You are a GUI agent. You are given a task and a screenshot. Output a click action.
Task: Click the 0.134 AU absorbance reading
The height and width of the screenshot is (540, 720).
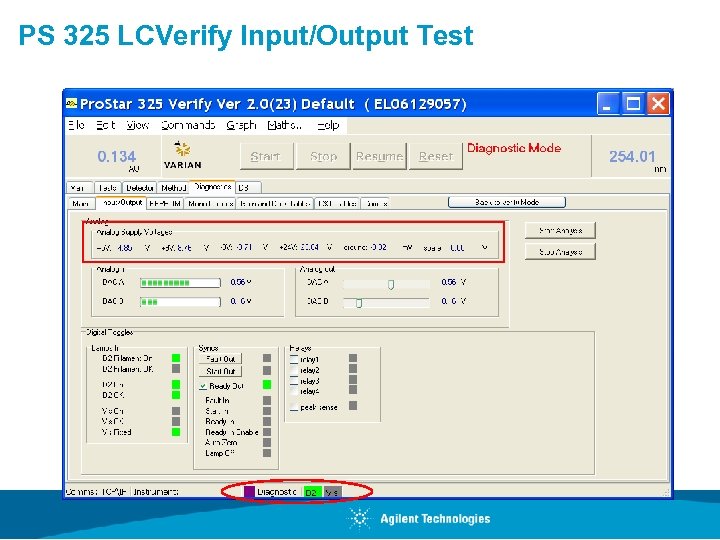117,157
